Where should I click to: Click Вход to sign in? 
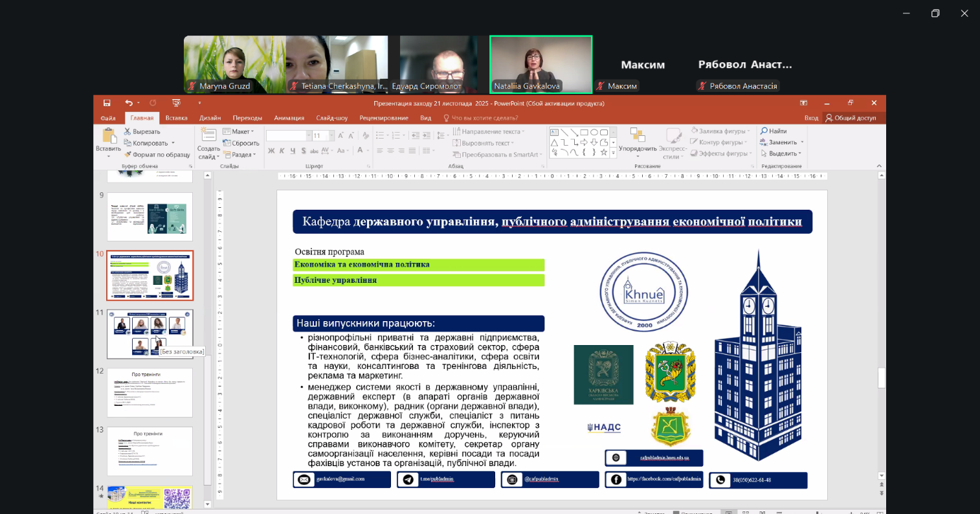(x=811, y=118)
